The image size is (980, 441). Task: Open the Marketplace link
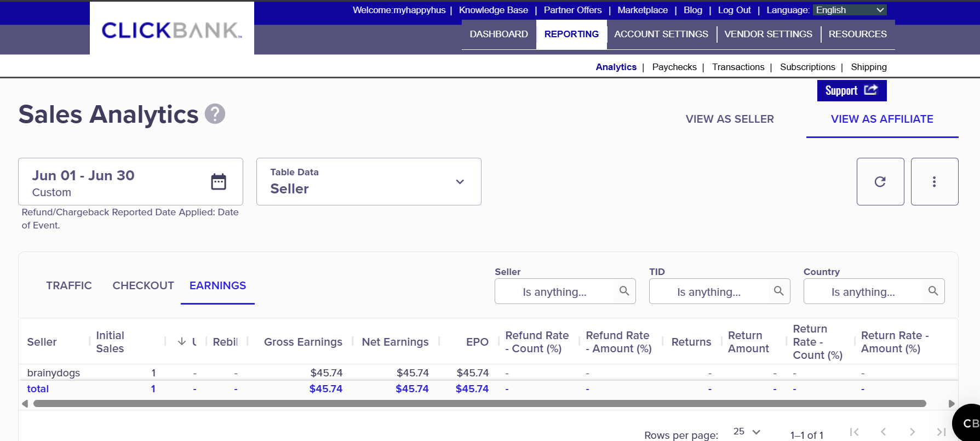tap(643, 10)
